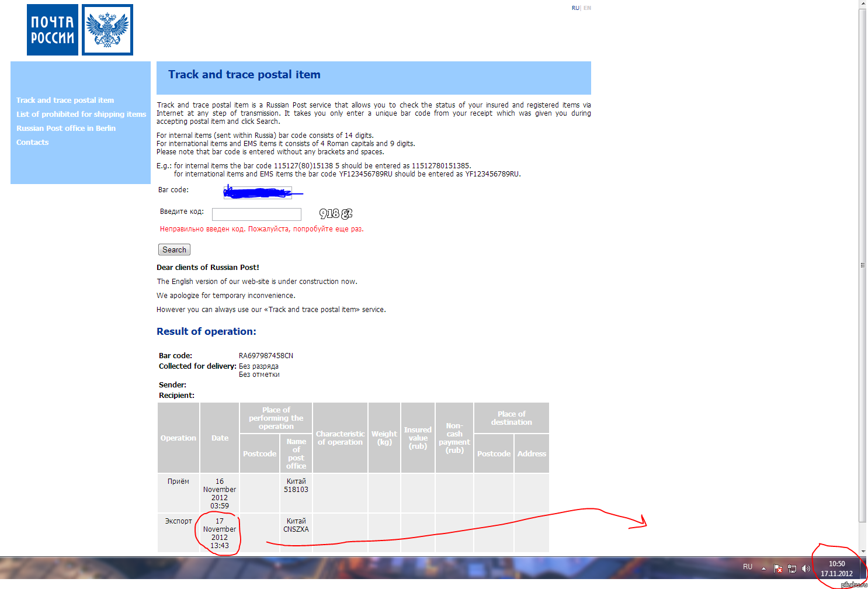
Task: Click the Non-cash payment (rub) header
Action: (x=454, y=438)
